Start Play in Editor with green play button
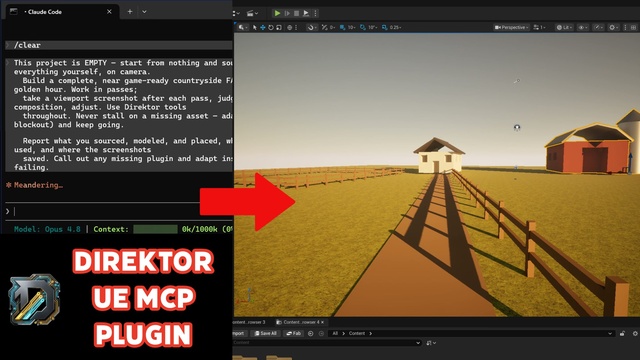Screen dimensions: 640x360 277,13
